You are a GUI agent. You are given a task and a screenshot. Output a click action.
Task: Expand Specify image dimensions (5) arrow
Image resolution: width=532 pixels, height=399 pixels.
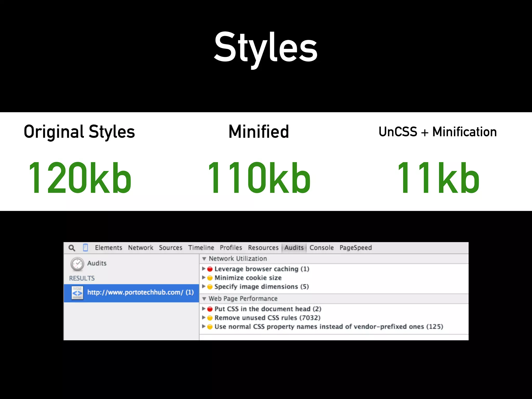204,286
